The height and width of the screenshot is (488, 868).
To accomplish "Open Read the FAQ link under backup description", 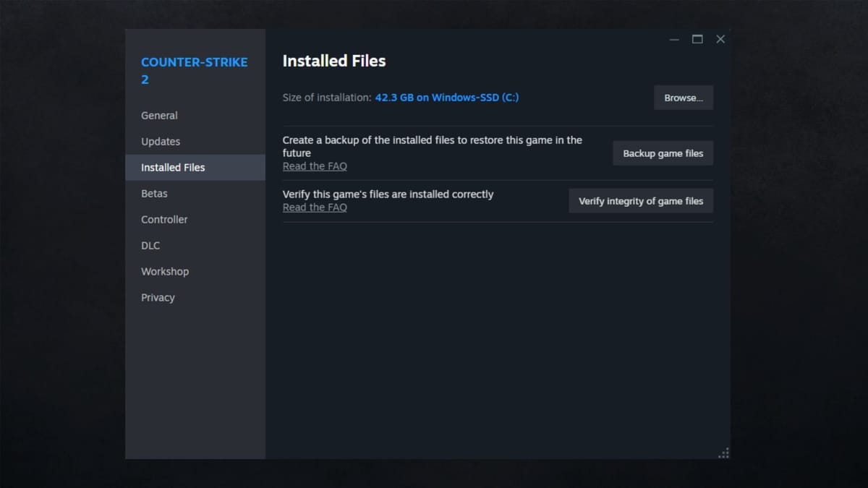I will [315, 166].
